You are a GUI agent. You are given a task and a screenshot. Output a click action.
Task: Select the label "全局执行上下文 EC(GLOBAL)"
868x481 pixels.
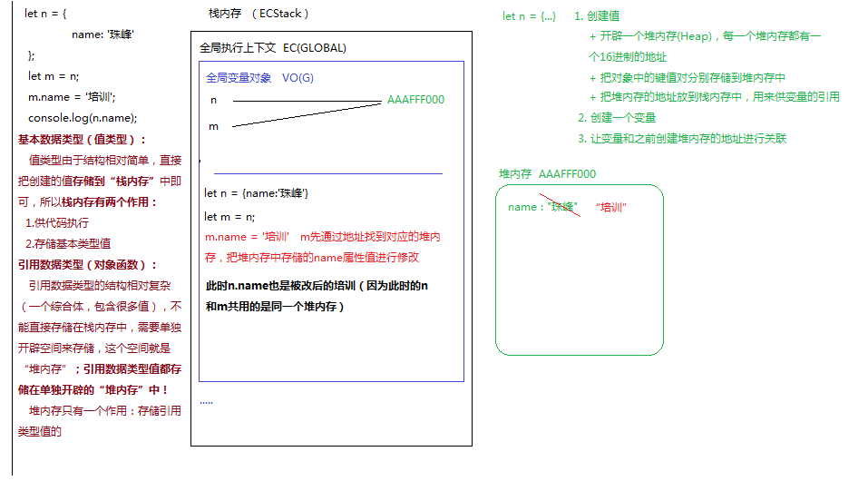point(273,48)
